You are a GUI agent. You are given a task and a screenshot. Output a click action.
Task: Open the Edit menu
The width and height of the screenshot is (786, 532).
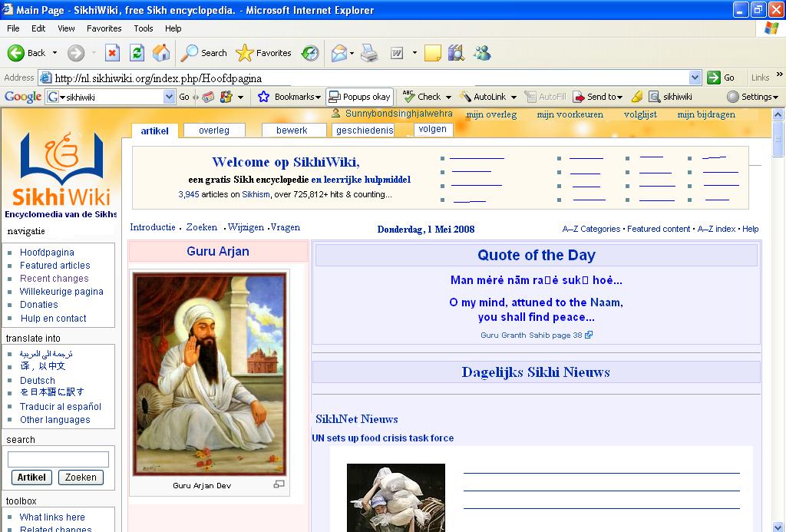pyautogui.click(x=38, y=28)
